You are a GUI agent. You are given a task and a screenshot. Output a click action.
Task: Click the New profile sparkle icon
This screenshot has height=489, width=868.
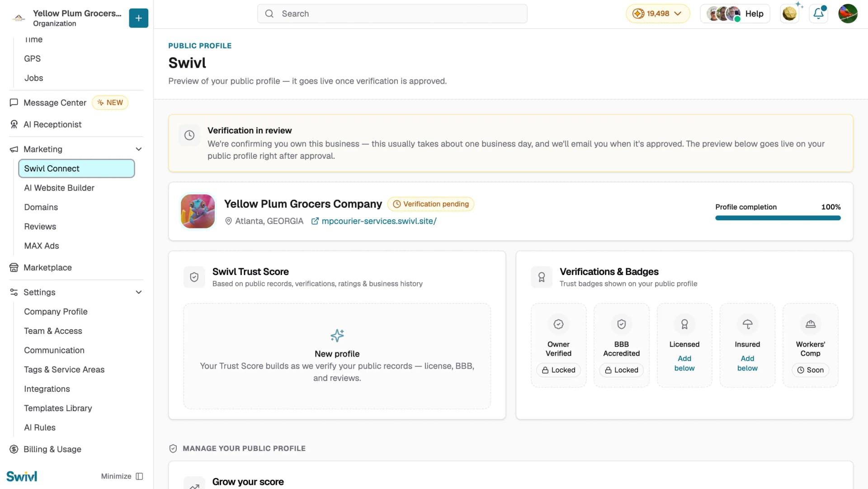click(x=337, y=336)
